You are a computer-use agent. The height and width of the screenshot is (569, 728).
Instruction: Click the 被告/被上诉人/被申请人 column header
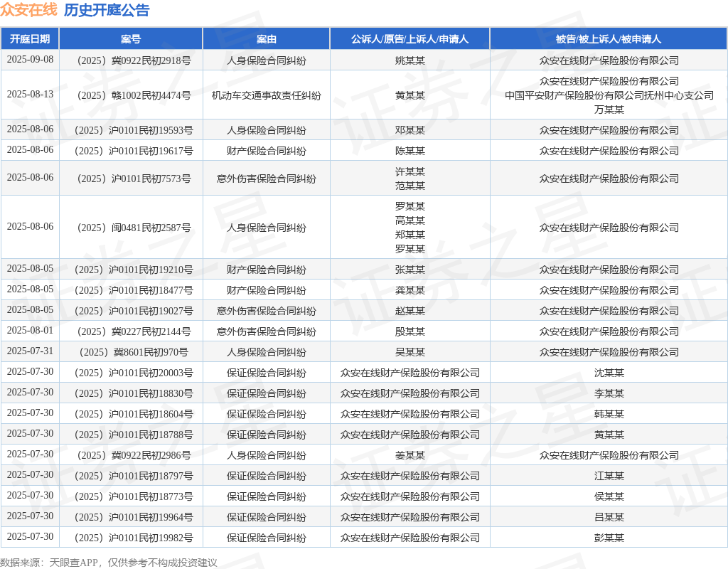pos(609,39)
